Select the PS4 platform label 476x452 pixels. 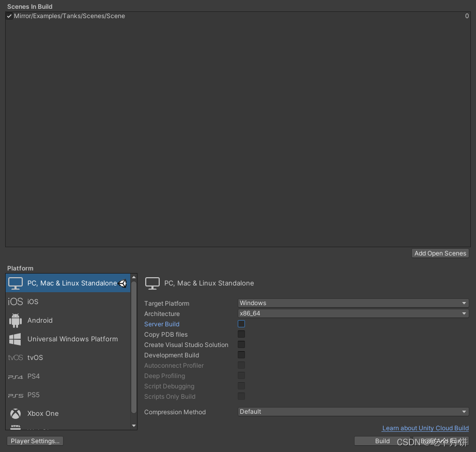pyautogui.click(x=34, y=376)
